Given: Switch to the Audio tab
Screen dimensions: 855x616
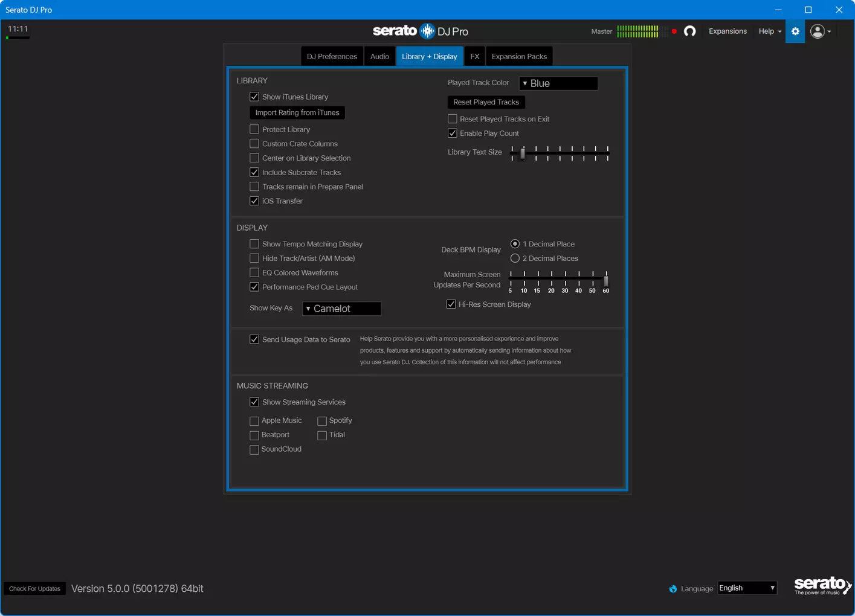Looking at the screenshot, I should 379,57.
